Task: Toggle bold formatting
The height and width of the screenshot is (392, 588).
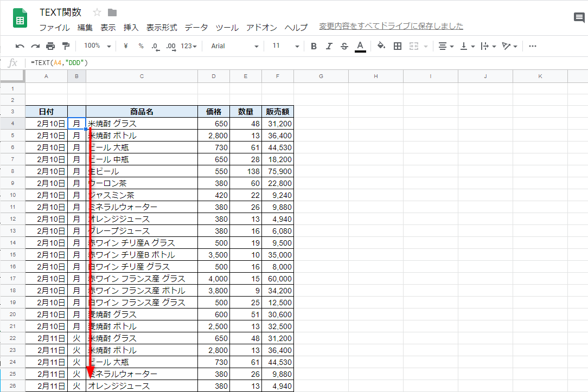Action: coord(314,46)
